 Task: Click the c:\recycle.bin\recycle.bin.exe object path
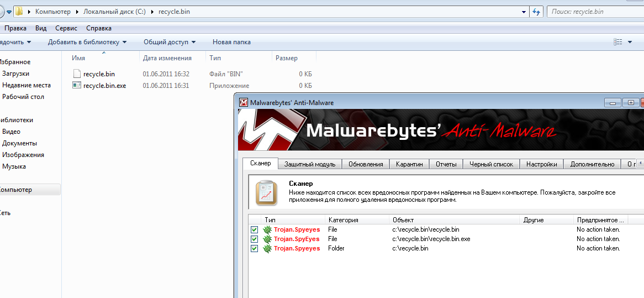431,239
